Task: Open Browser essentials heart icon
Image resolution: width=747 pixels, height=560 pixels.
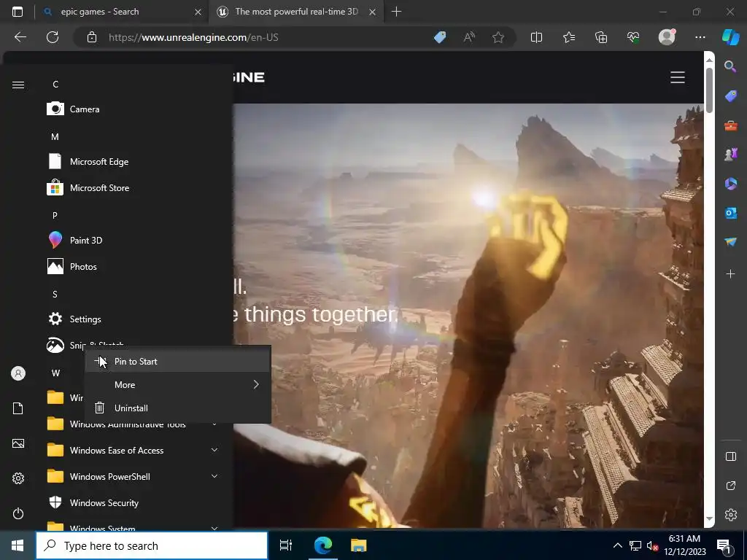Action: point(633,37)
